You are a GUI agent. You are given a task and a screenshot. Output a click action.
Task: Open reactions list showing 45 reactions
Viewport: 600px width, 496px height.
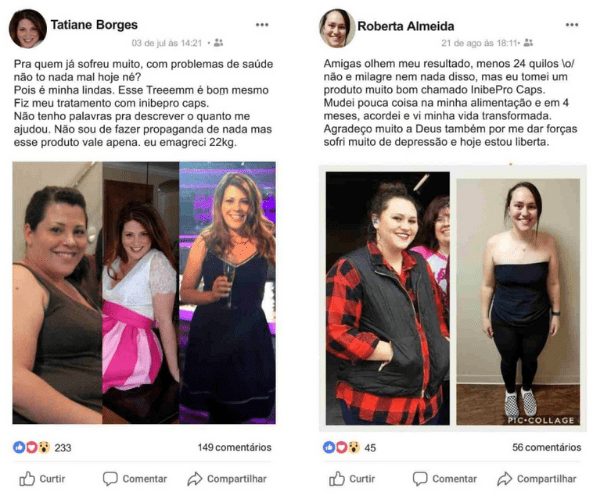349,447
